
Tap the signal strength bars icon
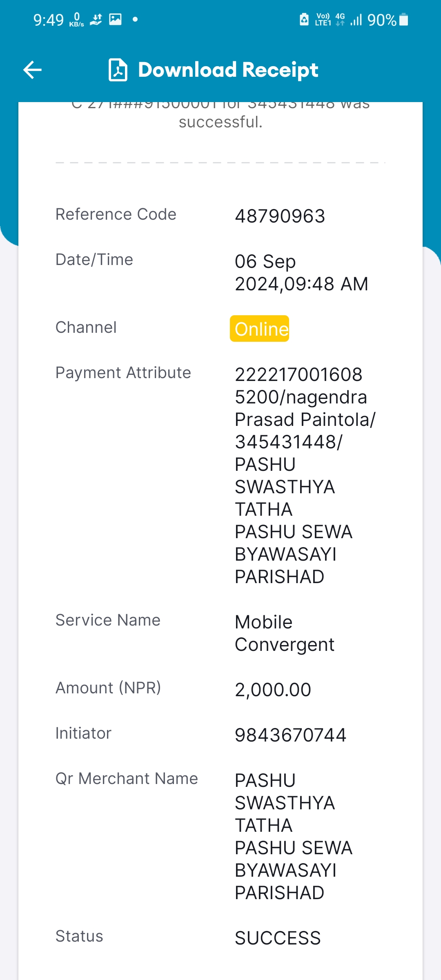[x=356, y=20]
